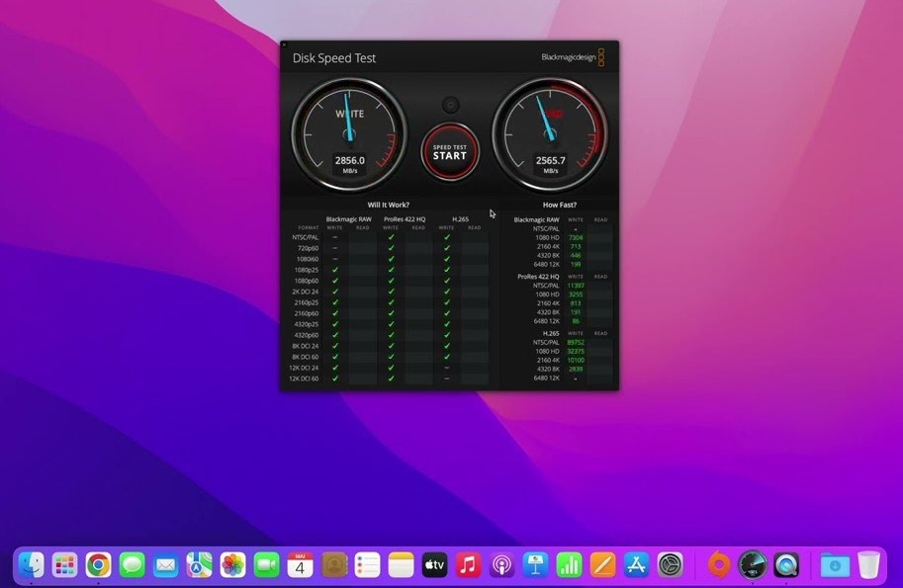Open Finder from the dock
The image size is (903, 588).
pyautogui.click(x=31, y=565)
